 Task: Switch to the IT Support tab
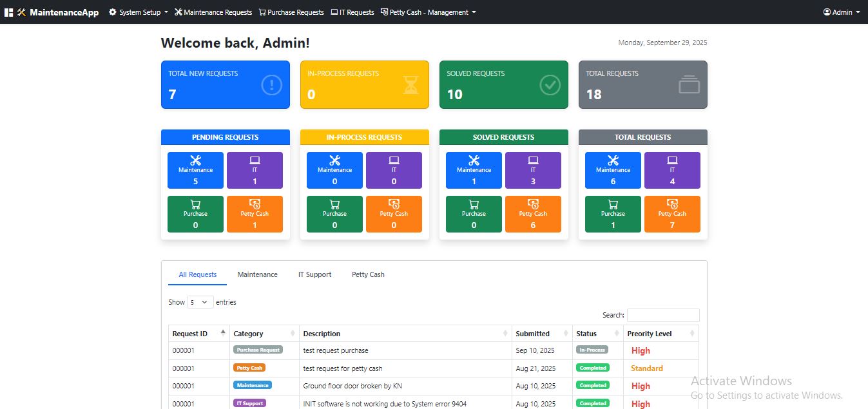314,274
